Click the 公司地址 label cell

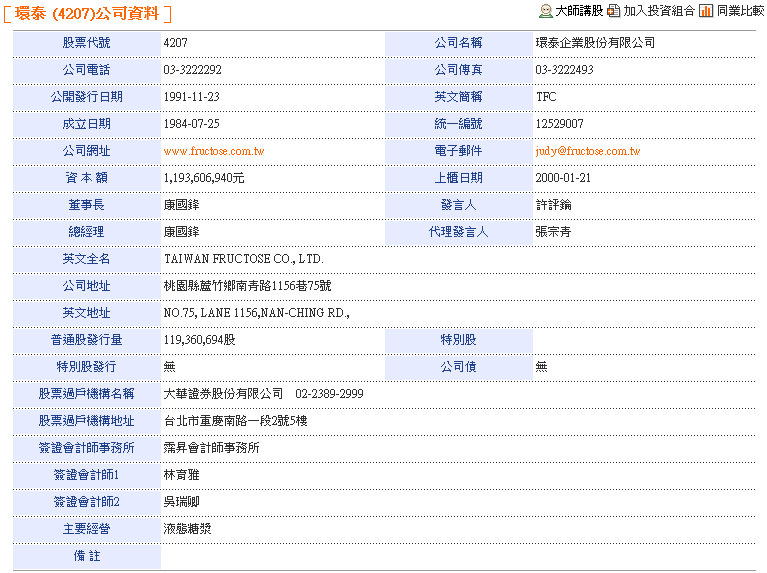87,286
